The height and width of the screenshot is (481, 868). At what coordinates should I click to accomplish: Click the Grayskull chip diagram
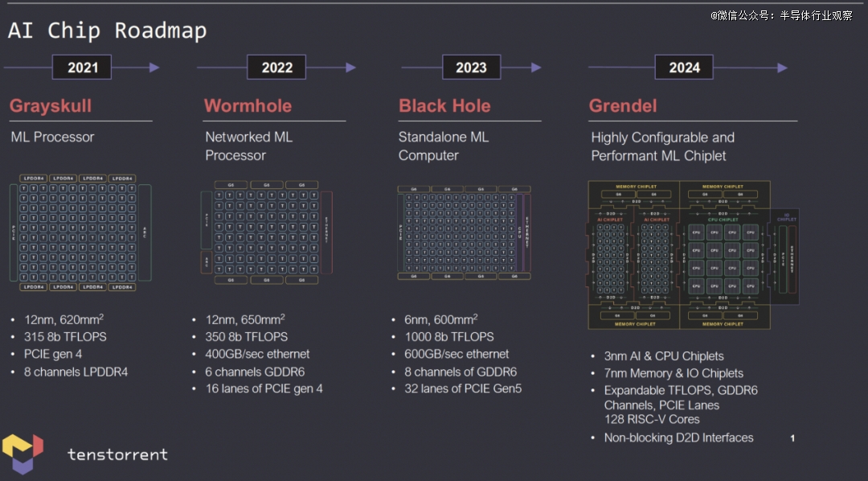(81, 232)
